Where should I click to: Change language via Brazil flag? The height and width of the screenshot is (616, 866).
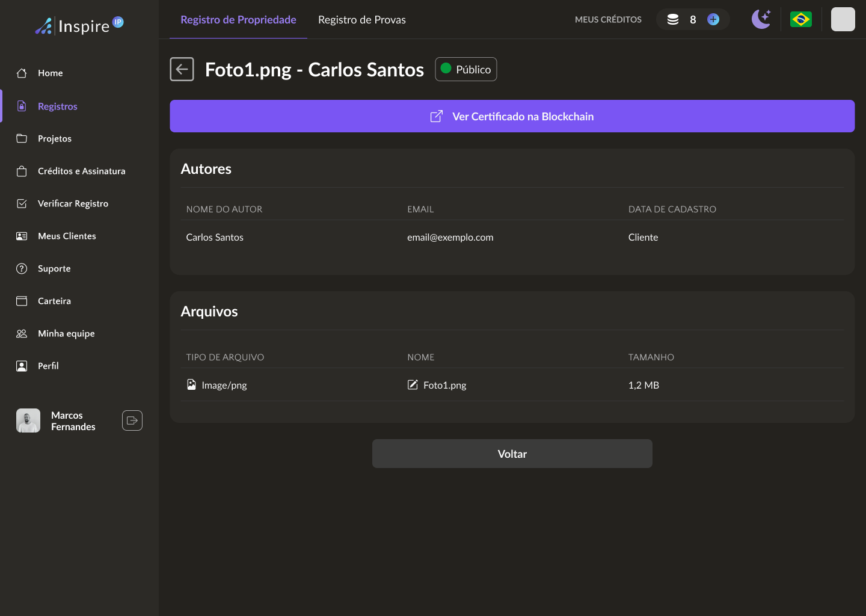point(800,19)
